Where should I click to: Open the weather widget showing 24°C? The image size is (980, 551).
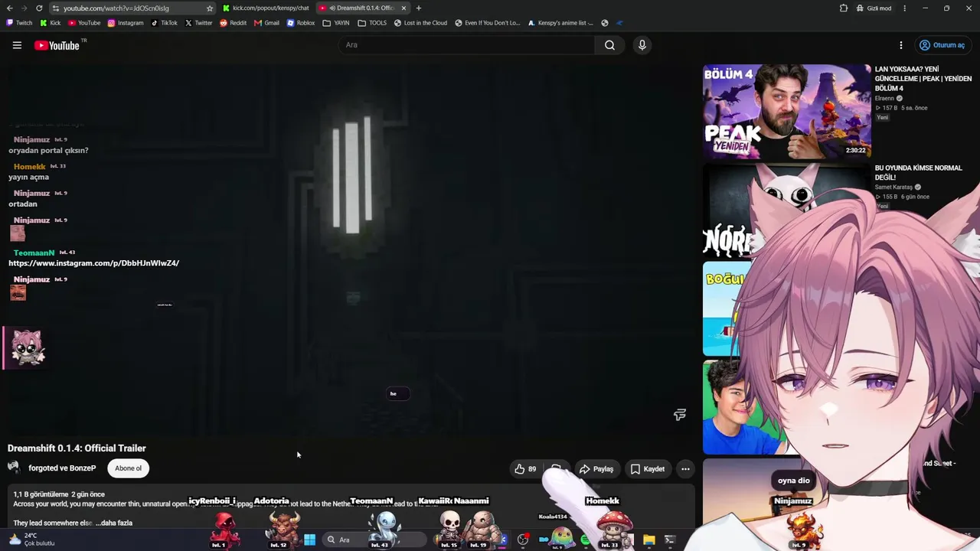coord(31,540)
